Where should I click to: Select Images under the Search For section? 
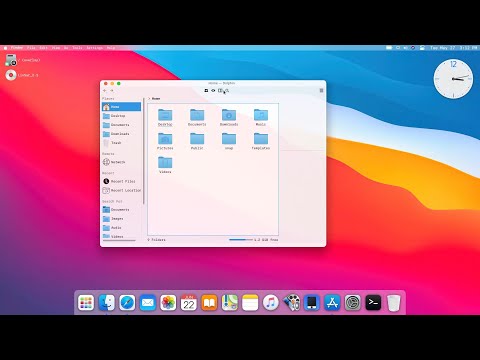121,219
